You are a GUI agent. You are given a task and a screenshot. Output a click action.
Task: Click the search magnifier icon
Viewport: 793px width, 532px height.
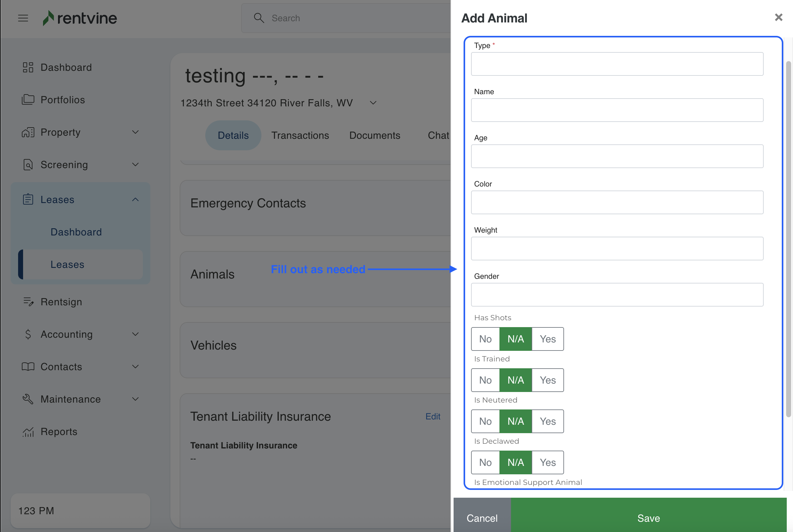click(x=259, y=18)
